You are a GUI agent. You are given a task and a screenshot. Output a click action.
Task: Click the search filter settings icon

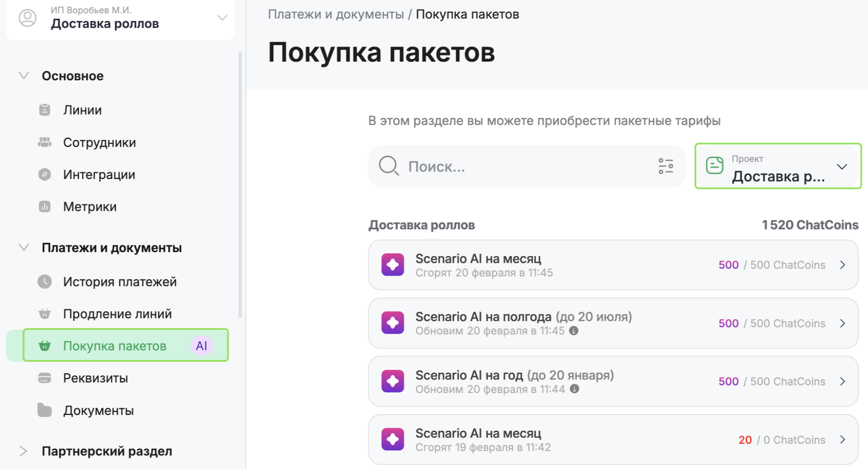coord(665,166)
